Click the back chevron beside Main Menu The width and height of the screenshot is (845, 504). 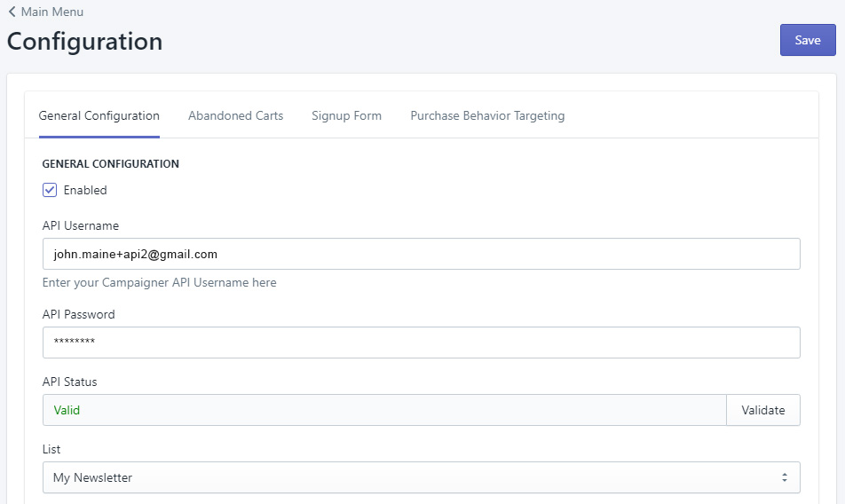coord(12,12)
